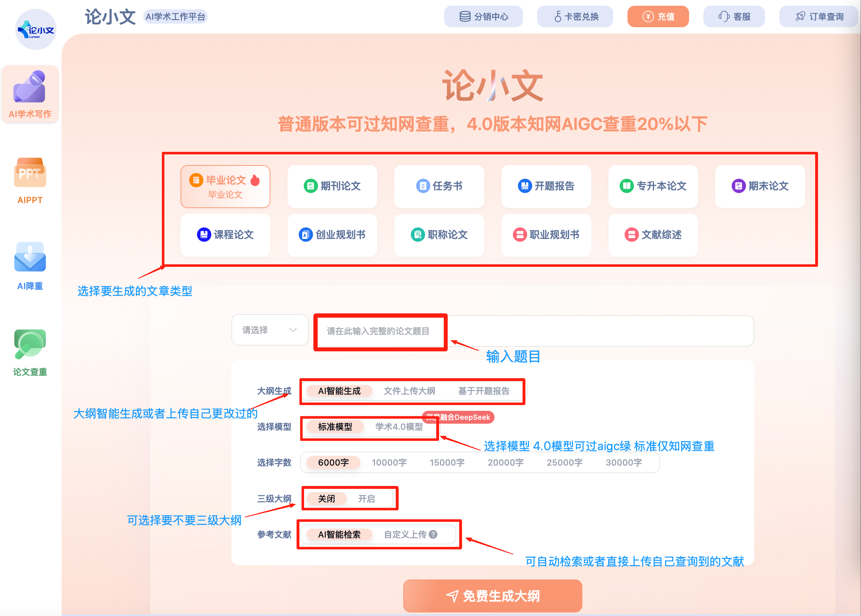This screenshot has height=616, width=861.
Task: Select 6000字 word count
Action: click(x=333, y=462)
